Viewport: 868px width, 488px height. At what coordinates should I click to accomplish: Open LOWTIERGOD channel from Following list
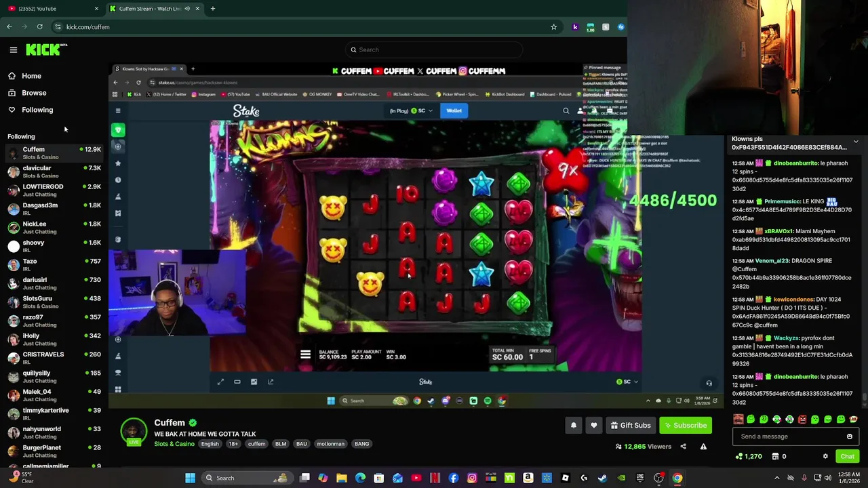click(x=54, y=190)
